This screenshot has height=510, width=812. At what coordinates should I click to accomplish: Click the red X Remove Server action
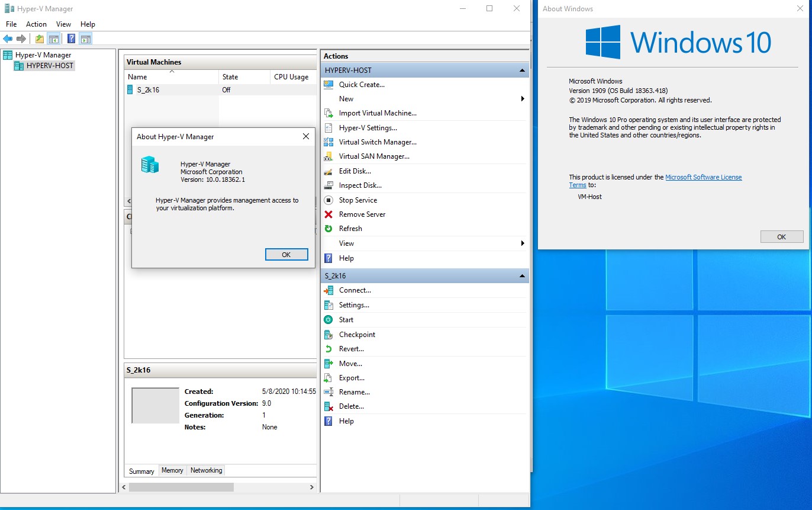click(362, 214)
